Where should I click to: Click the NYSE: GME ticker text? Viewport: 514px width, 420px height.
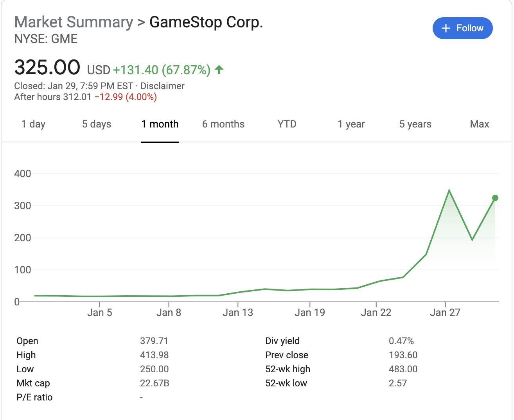coord(46,39)
